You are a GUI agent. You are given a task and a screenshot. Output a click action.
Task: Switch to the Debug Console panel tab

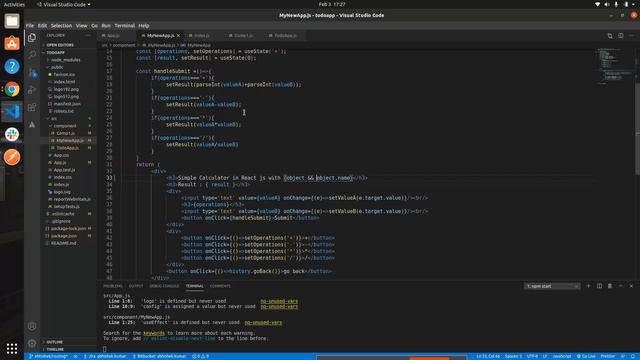[164, 286]
